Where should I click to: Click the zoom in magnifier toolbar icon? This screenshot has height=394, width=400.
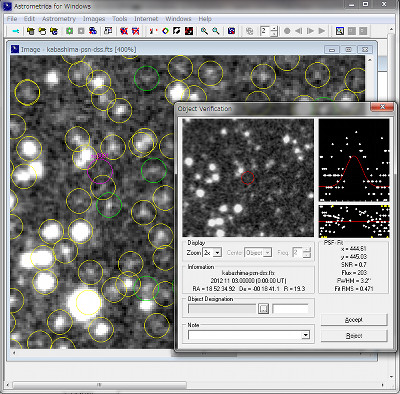(x=204, y=31)
